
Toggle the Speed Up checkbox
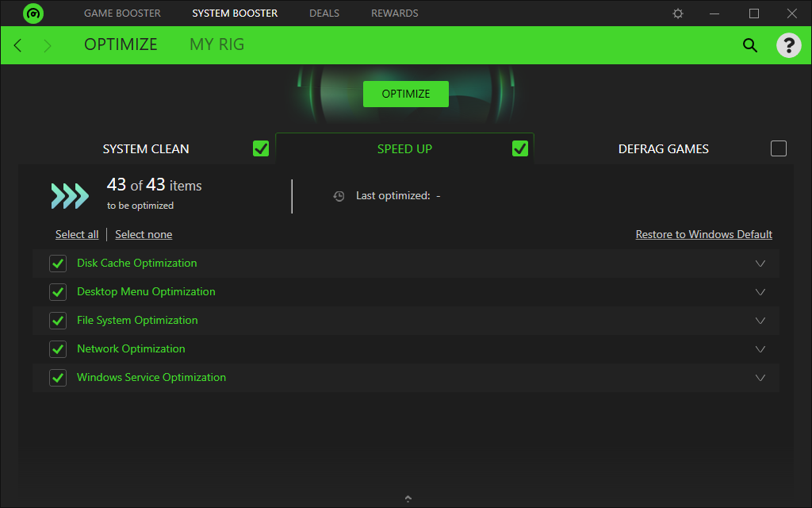click(x=520, y=148)
